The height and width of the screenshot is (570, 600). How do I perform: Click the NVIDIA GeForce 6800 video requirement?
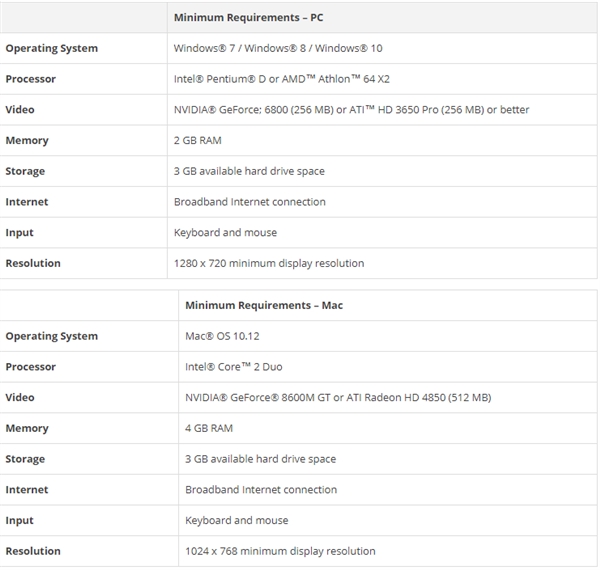pos(351,110)
